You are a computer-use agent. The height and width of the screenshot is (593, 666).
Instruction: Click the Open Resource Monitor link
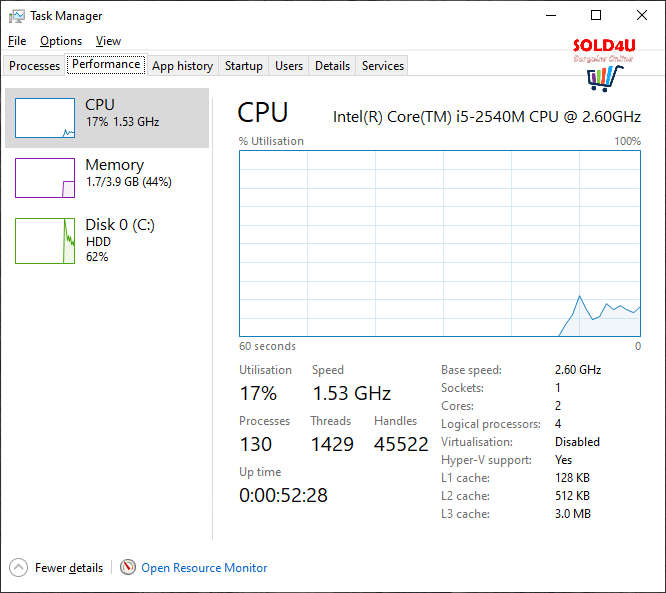204,568
